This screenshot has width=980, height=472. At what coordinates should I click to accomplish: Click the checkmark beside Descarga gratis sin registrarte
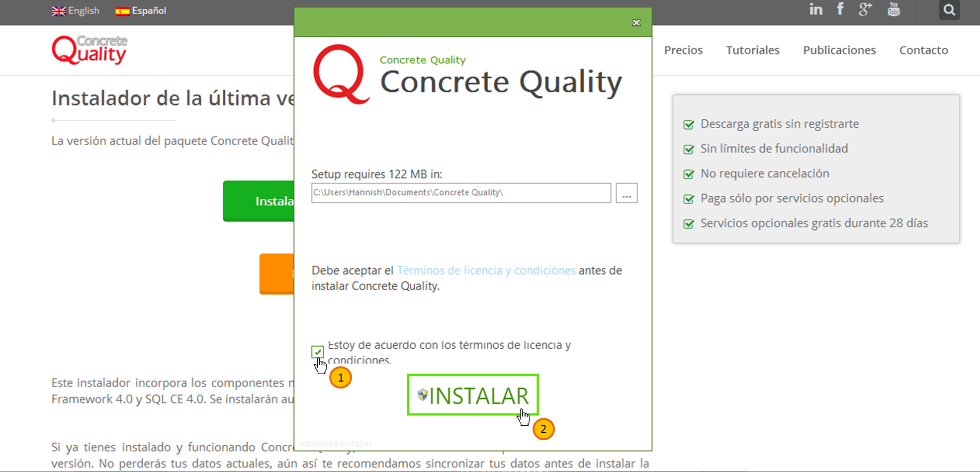point(689,124)
